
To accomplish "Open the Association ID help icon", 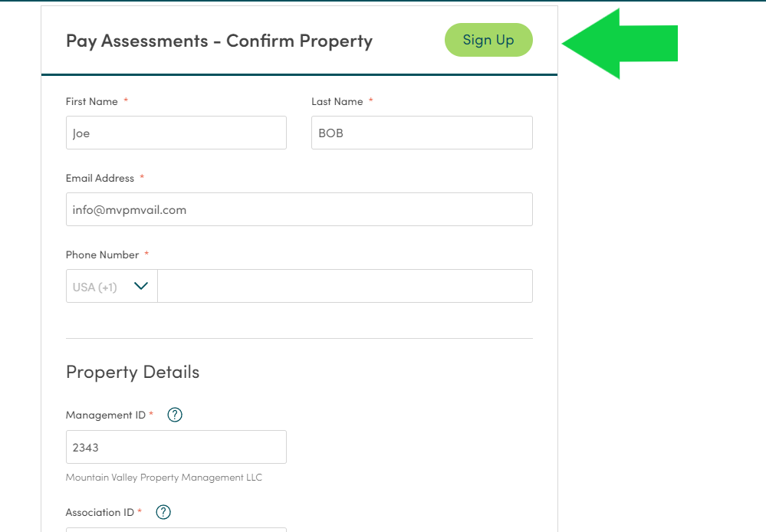I will click(163, 512).
